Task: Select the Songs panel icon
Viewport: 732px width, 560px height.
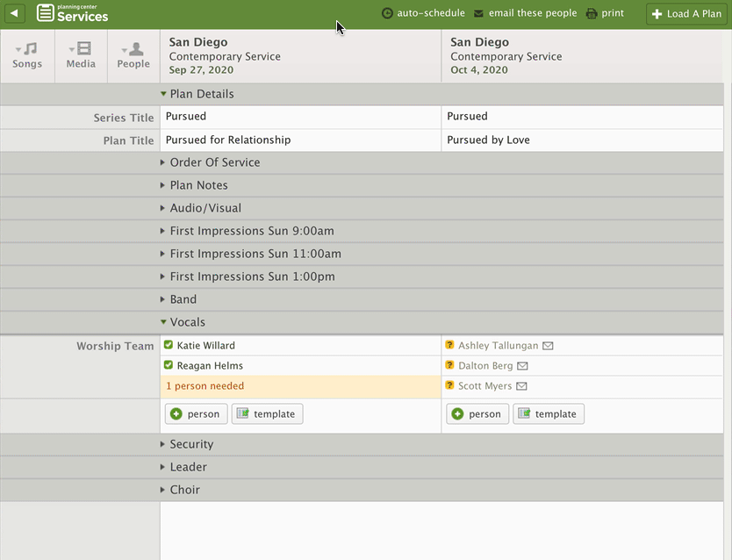Action: click(27, 55)
